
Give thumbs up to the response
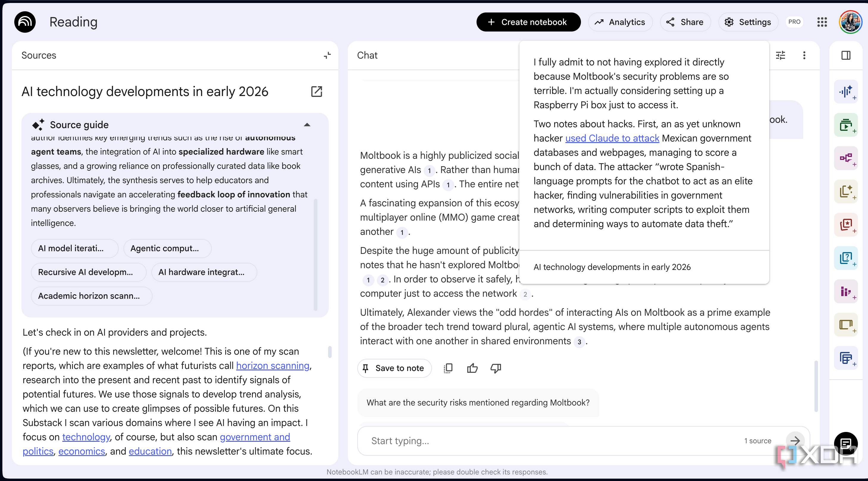coord(472,368)
